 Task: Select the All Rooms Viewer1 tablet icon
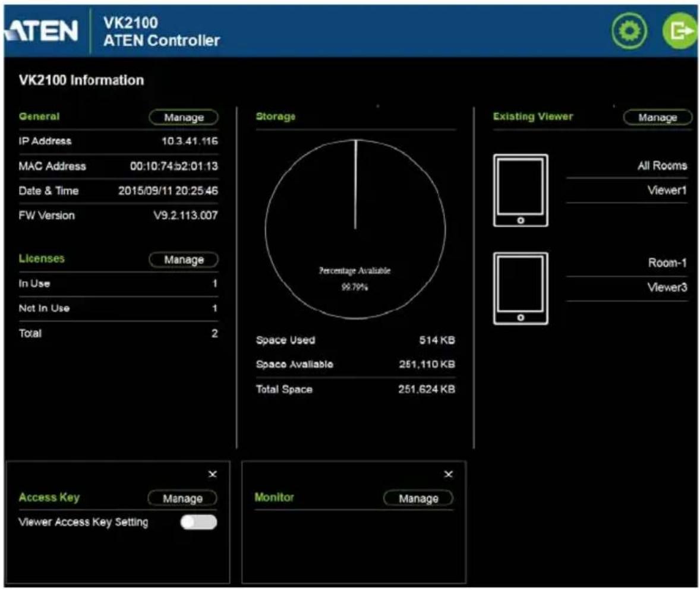point(521,191)
